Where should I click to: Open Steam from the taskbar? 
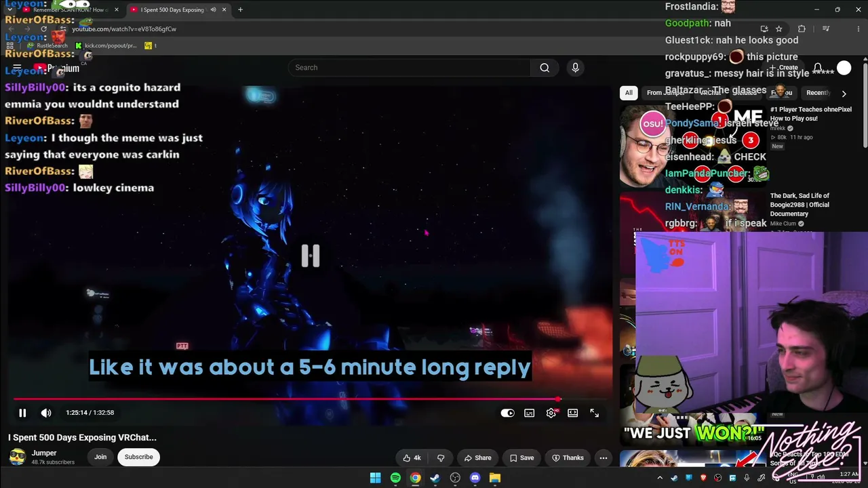(435, 478)
